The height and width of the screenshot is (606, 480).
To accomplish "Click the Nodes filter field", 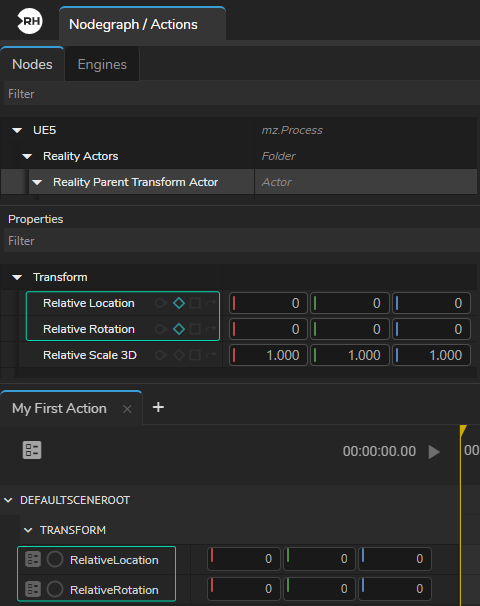I will pos(242,94).
